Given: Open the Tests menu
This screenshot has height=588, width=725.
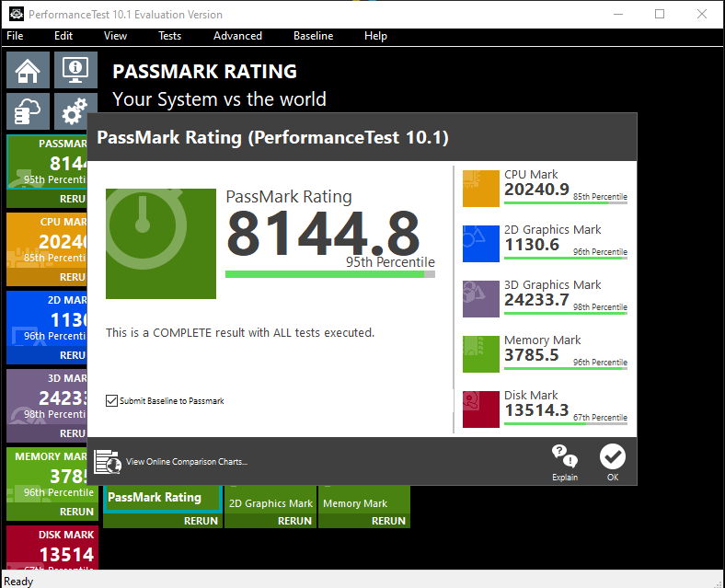Looking at the screenshot, I should coord(169,36).
